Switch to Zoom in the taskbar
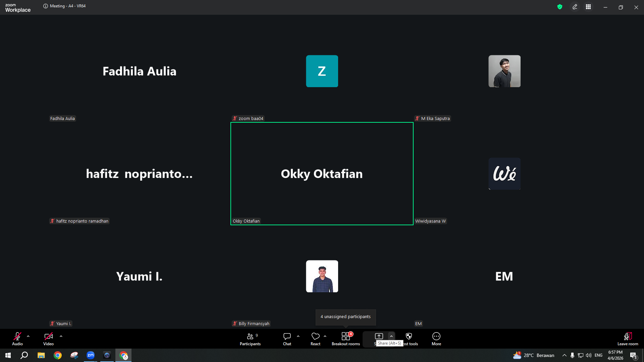The image size is (644, 362). click(91, 355)
